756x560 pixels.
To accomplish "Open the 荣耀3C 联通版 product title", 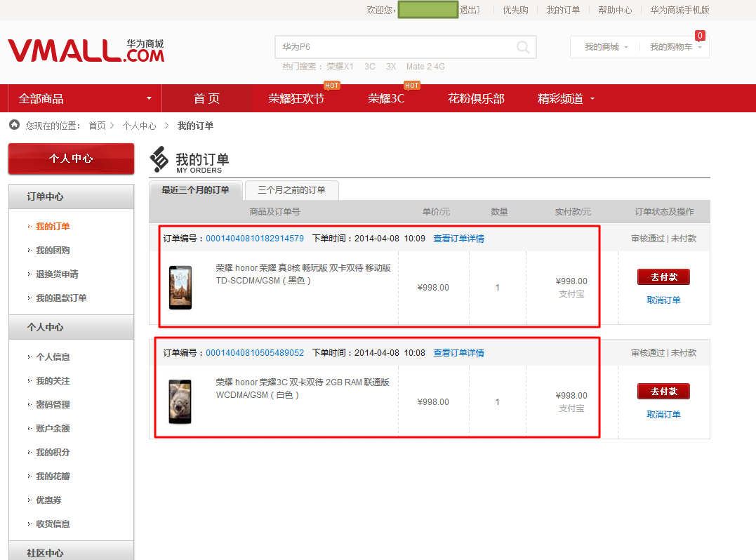I will (303, 389).
